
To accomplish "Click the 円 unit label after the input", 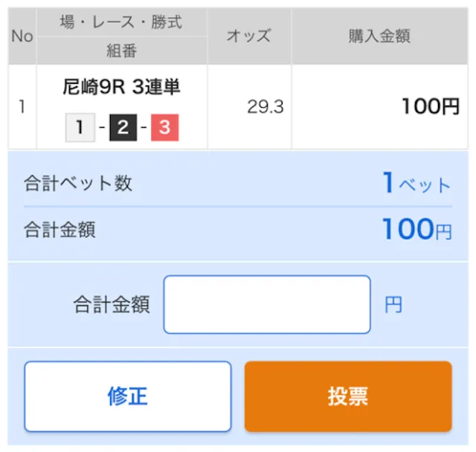I will pyautogui.click(x=393, y=305).
